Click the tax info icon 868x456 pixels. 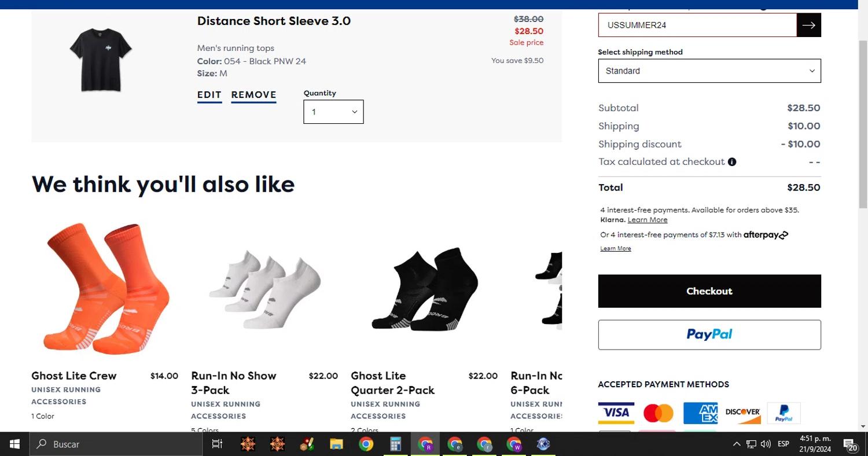[x=732, y=162]
